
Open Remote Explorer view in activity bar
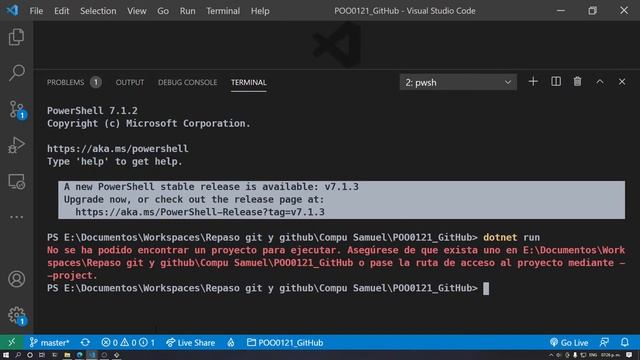pyautogui.click(x=16, y=181)
